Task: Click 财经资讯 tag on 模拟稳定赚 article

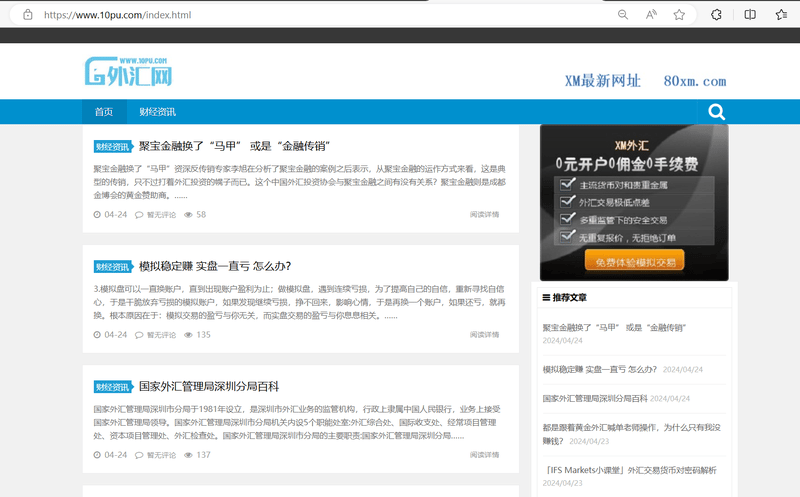Action: click(x=113, y=266)
